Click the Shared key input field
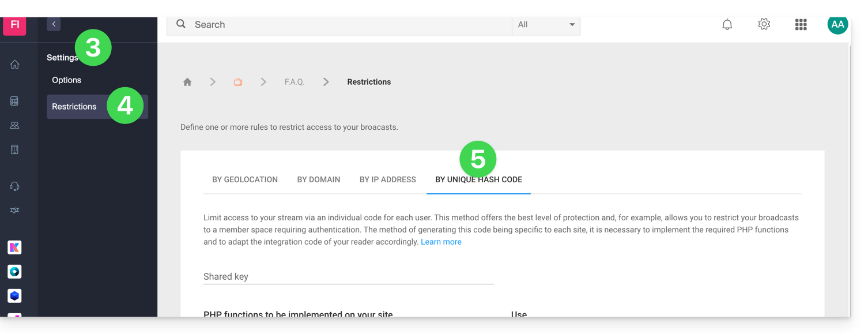 click(348, 277)
